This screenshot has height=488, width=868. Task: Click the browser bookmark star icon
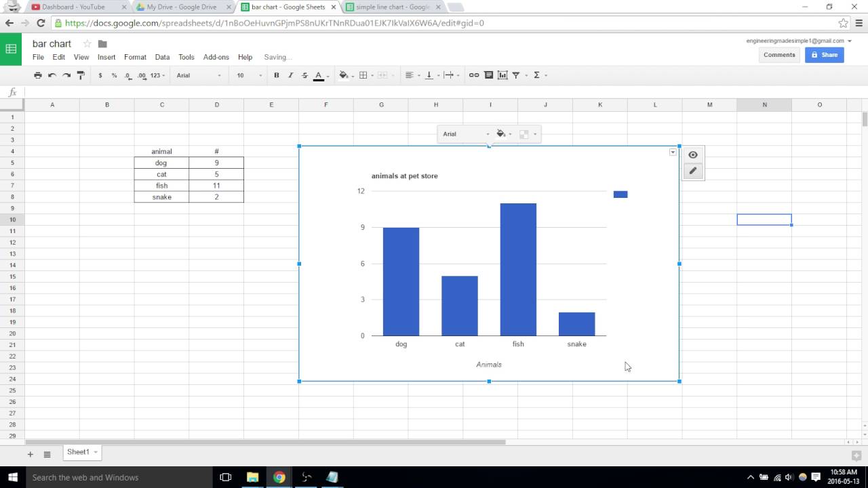point(843,23)
